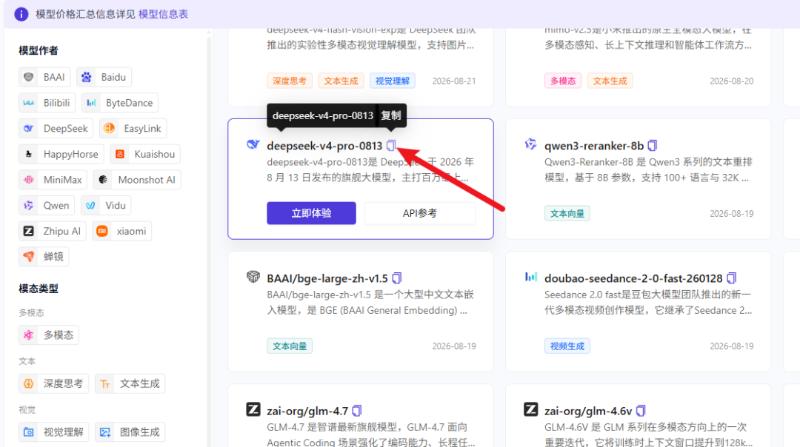Click the 视觉理解 tag on the top card
800x447 pixels.
click(x=392, y=81)
